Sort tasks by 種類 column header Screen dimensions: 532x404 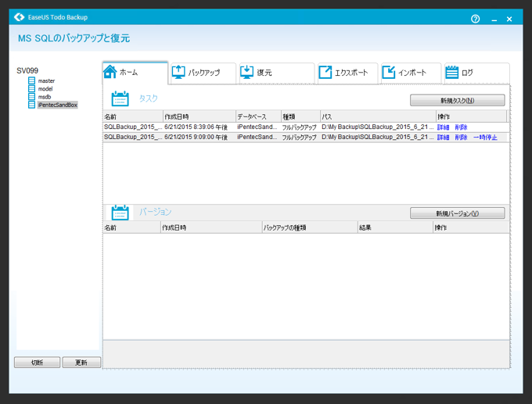point(300,116)
